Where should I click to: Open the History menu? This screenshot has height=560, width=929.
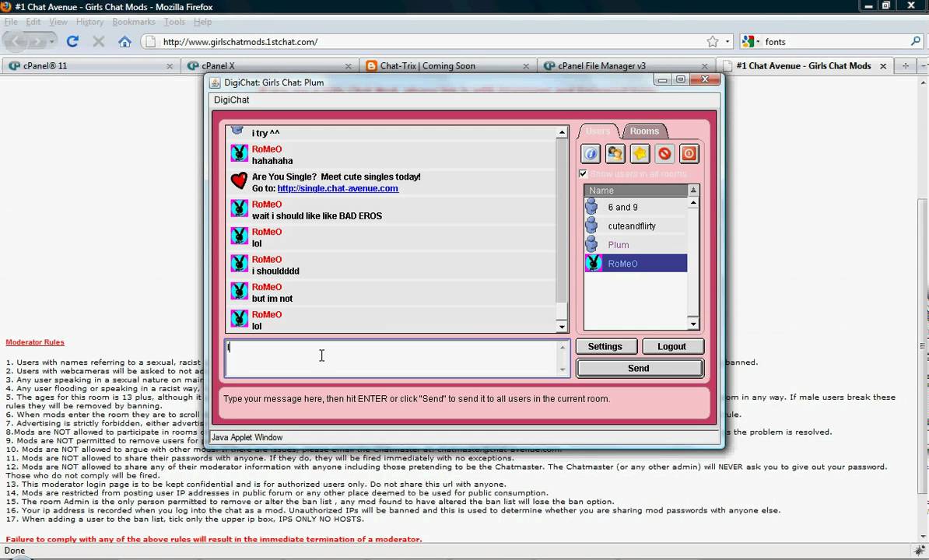[89, 22]
